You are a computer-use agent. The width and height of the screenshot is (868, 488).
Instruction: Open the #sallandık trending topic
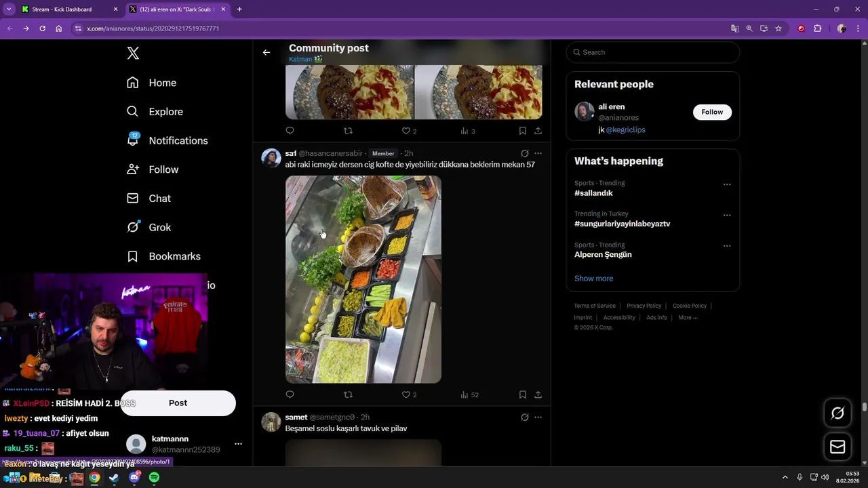click(x=593, y=193)
